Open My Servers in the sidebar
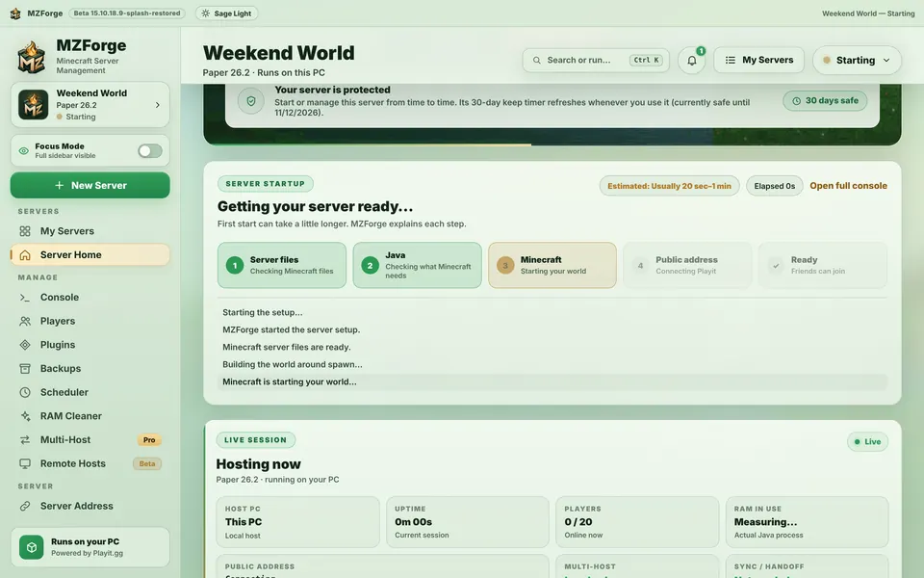The width and height of the screenshot is (924, 578). 90,231
